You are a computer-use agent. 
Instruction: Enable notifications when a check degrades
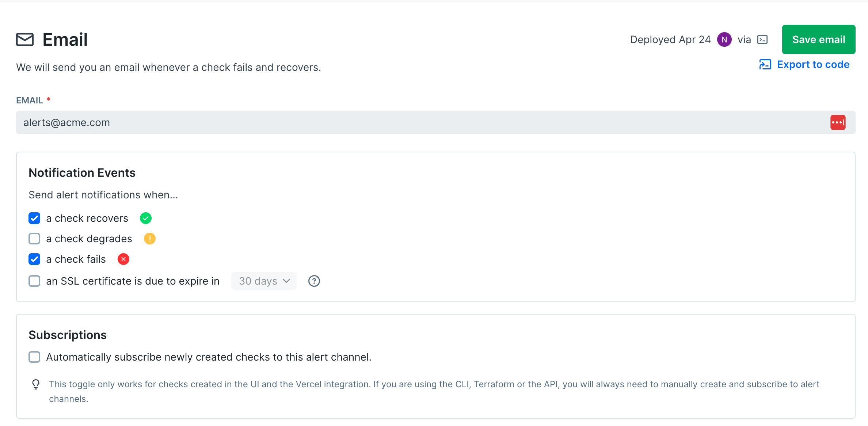34,239
